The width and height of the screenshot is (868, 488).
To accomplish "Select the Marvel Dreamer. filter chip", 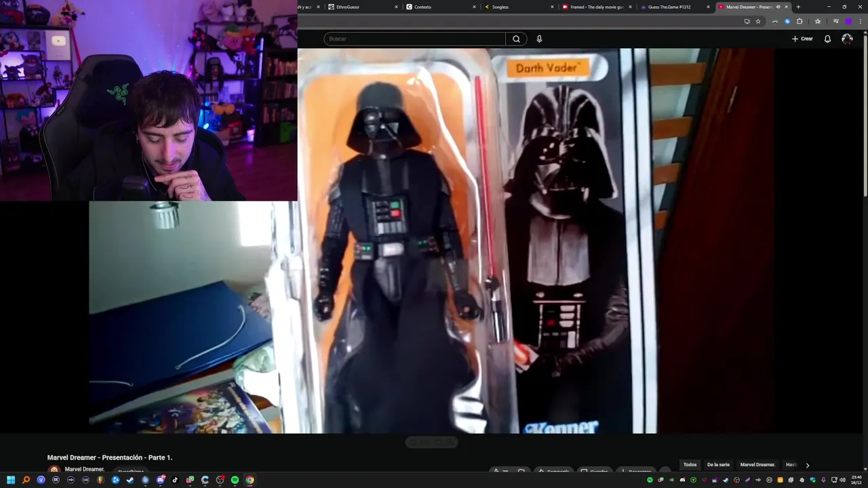I will [x=757, y=465].
